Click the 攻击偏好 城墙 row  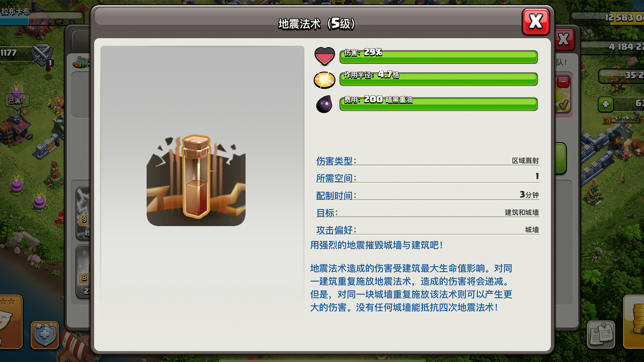pyautogui.click(x=427, y=230)
